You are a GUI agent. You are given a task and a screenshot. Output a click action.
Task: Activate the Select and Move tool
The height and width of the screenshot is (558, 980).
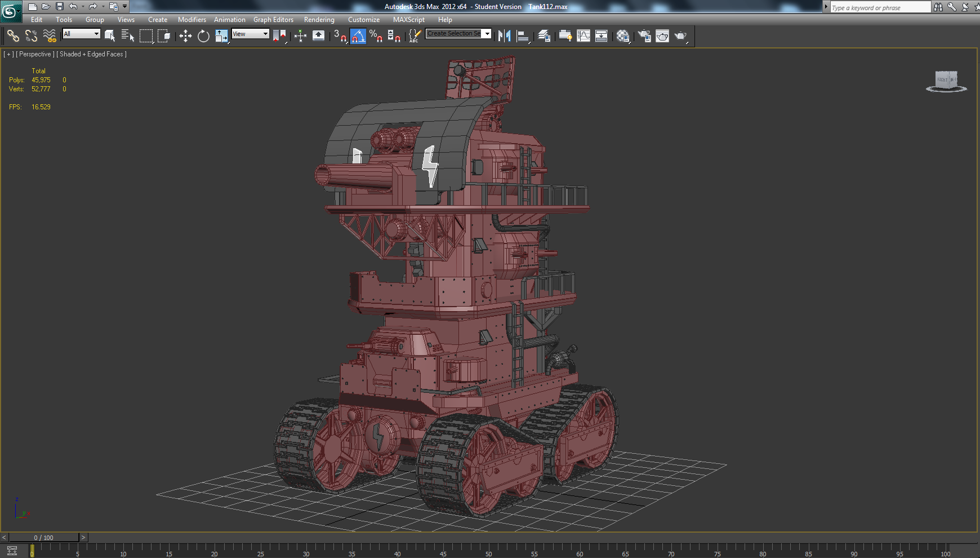pos(185,36)
